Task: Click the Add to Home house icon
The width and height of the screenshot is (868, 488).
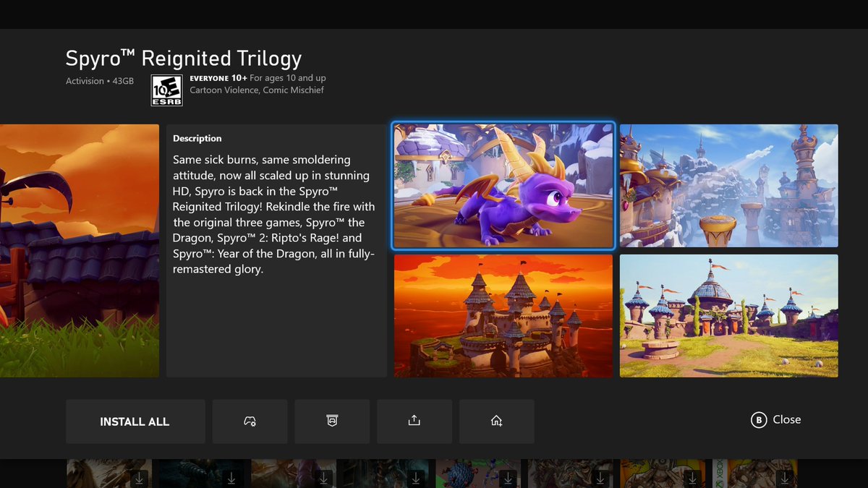Action: click(497, 421)
